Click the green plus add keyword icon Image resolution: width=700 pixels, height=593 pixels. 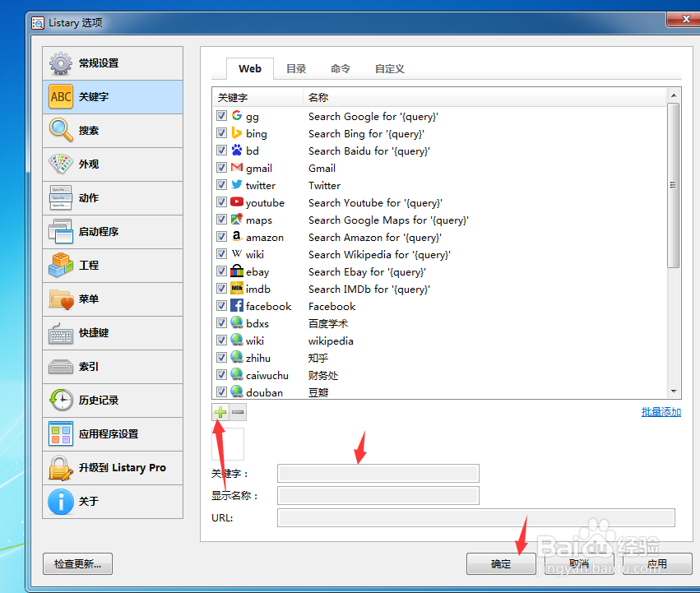(x=220, y=412)
